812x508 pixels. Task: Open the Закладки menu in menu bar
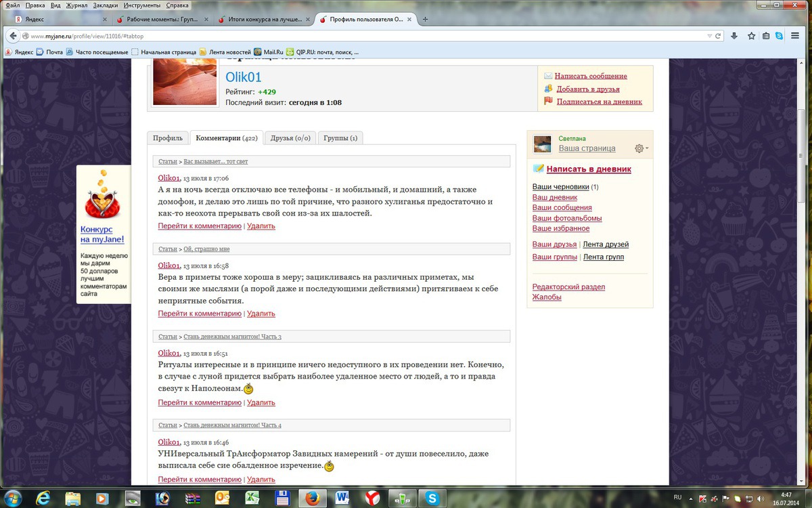(x=105, y=5)
